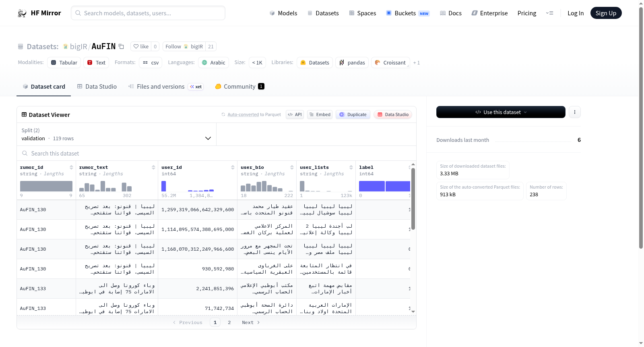The height and width of the screenshot is (347, 644).
Task: Click the < 1K size tag
Action: click(257, 62)
